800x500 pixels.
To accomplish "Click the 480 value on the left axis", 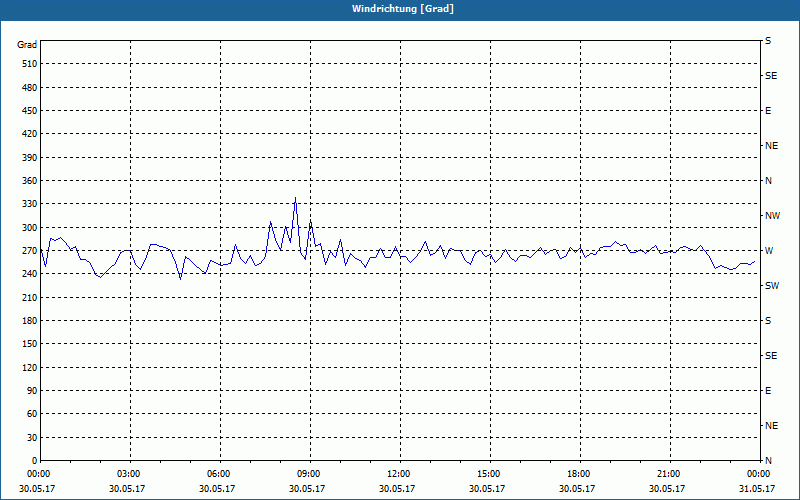I will [x=29, y=88].
